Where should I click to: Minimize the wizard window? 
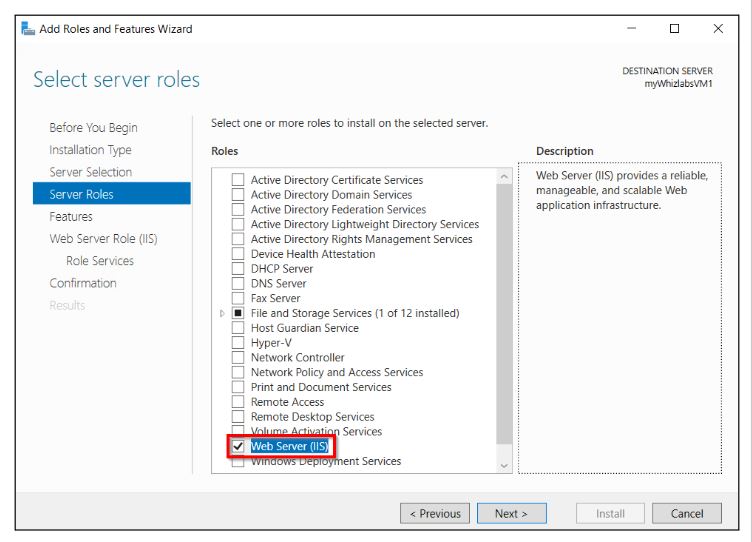(x=632, y=28)
